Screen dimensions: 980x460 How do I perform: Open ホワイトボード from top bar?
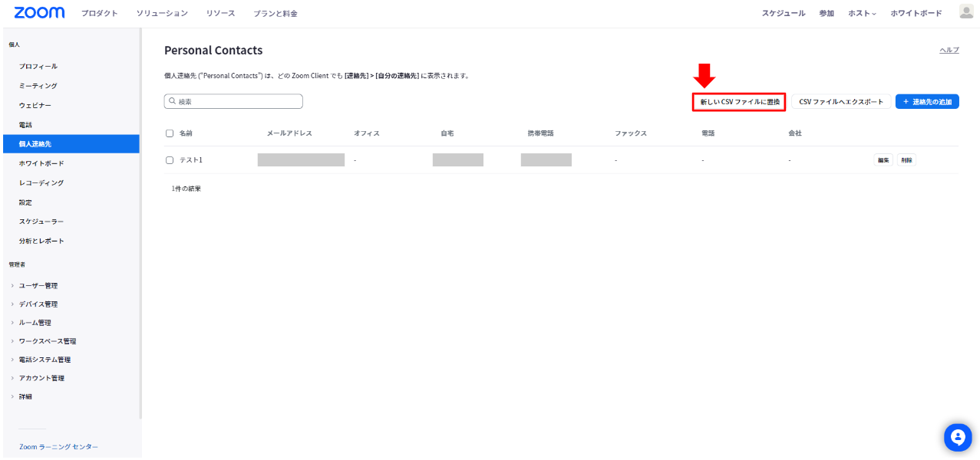(916, 14)
